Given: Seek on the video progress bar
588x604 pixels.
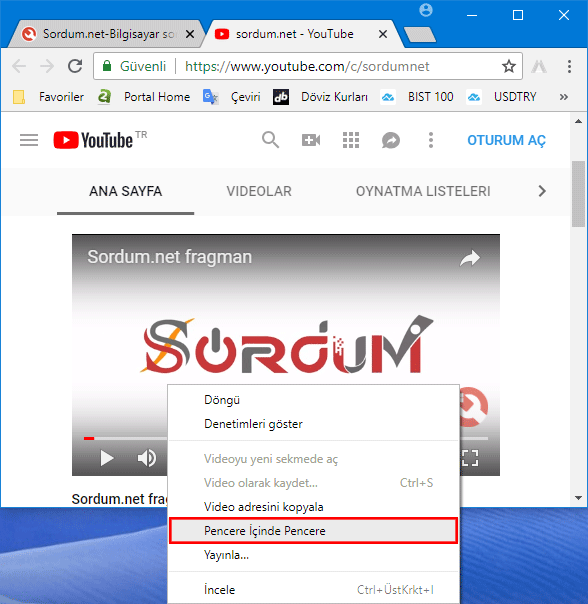Looking at the screenshot, I should click(x=286, y=438).
